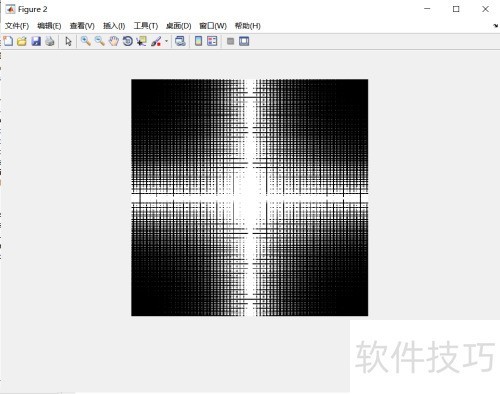Insert a Legend via toolbar icon
The image size is (500, 394).
click(212, 41)
